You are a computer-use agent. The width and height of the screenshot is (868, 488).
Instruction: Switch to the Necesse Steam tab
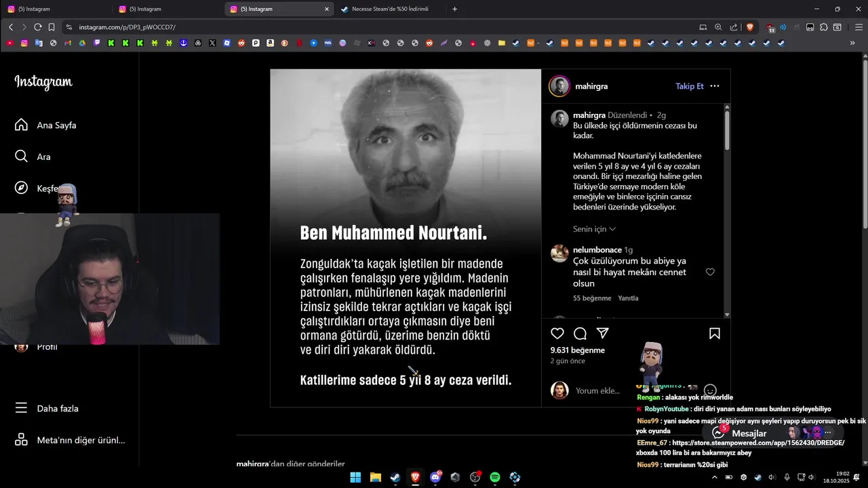click(x=390, y=9)
